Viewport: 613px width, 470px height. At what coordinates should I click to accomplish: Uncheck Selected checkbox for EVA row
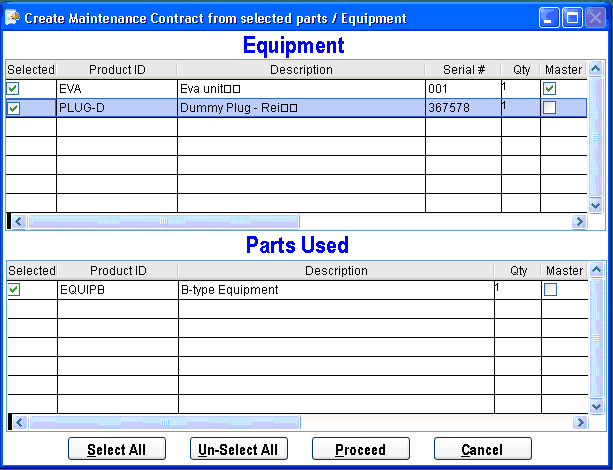pos(13,90)
